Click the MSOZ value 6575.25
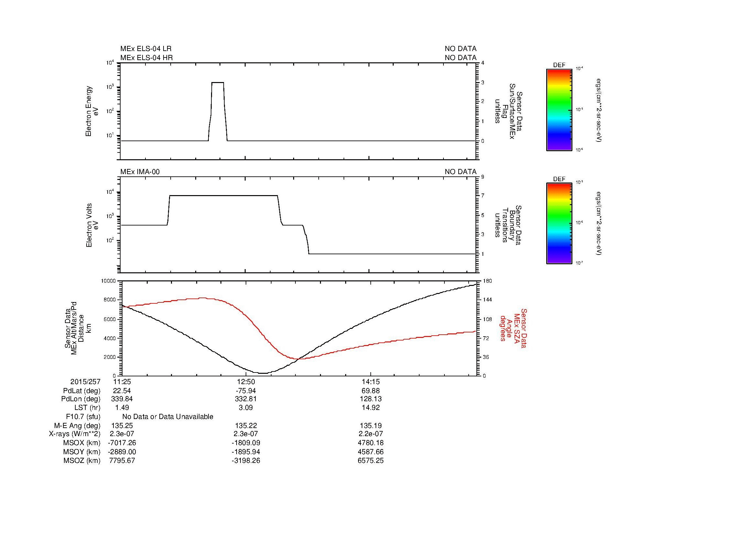This screenshot has width=756, height=534. coord(371,461)
